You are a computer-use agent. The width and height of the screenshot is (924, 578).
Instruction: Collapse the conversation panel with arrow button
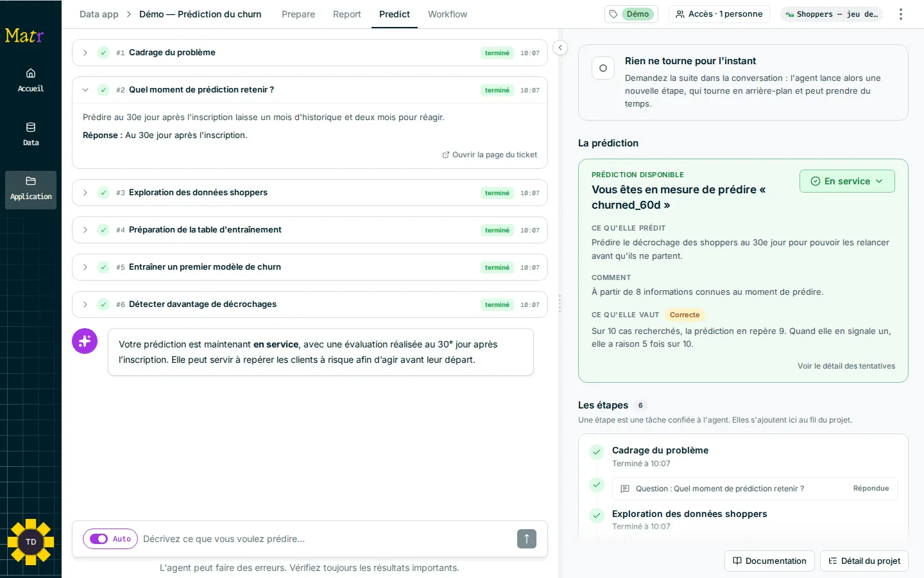(x=560, y=48)
